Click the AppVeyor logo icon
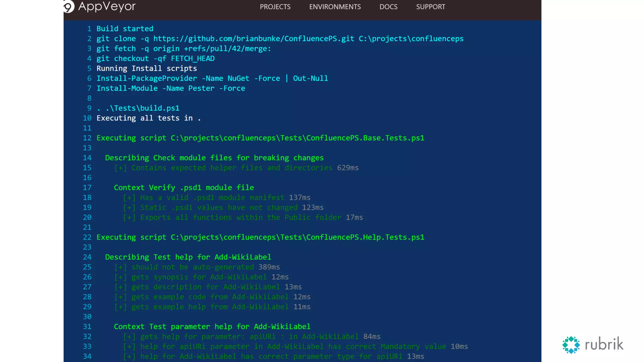This screenshot has width=644, height=362. coord(69,7)
